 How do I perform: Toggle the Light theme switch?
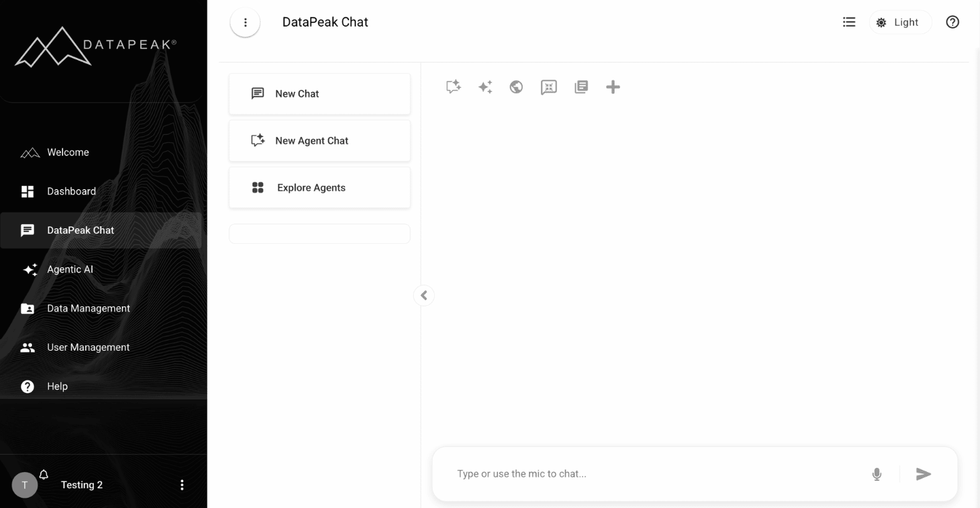click(x=900, y=22)
